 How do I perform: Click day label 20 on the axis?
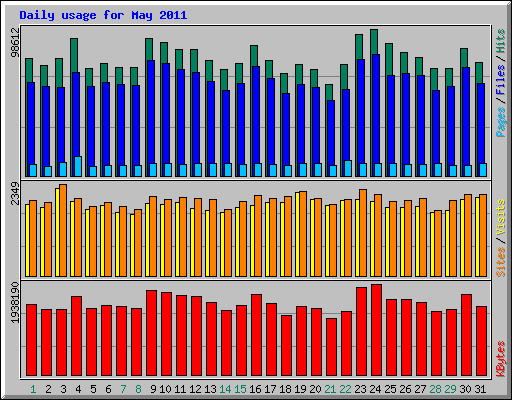pos(315,389)
